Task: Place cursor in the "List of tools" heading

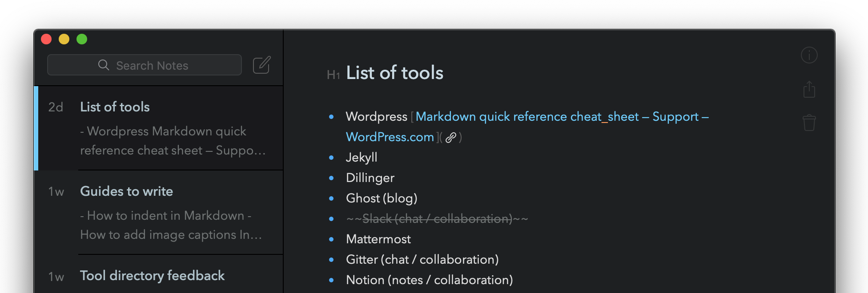Action: (x=394, y=73)
